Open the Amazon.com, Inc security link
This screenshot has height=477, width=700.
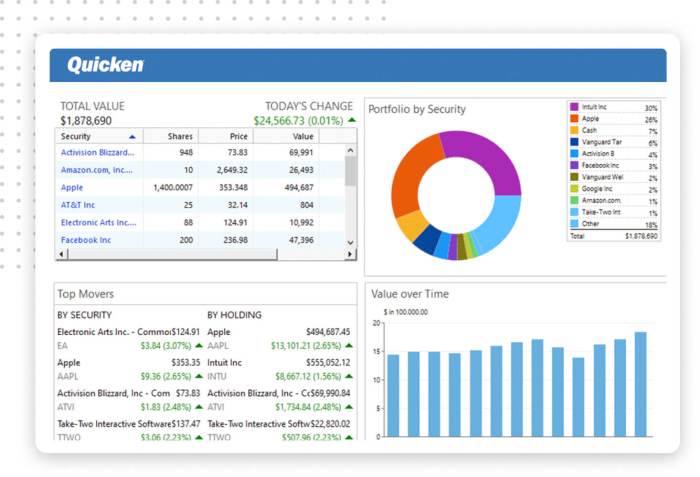pos(96,170)
